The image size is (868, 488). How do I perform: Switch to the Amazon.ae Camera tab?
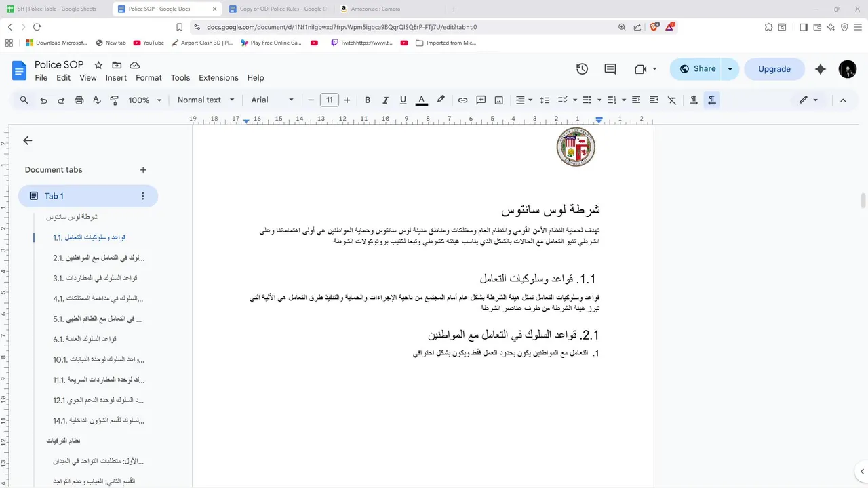pos(388,9)
